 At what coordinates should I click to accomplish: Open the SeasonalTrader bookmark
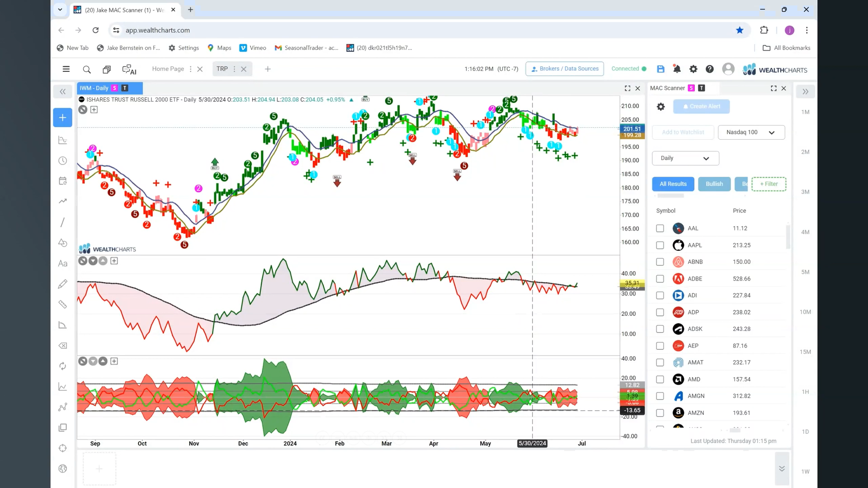(307, 48)
